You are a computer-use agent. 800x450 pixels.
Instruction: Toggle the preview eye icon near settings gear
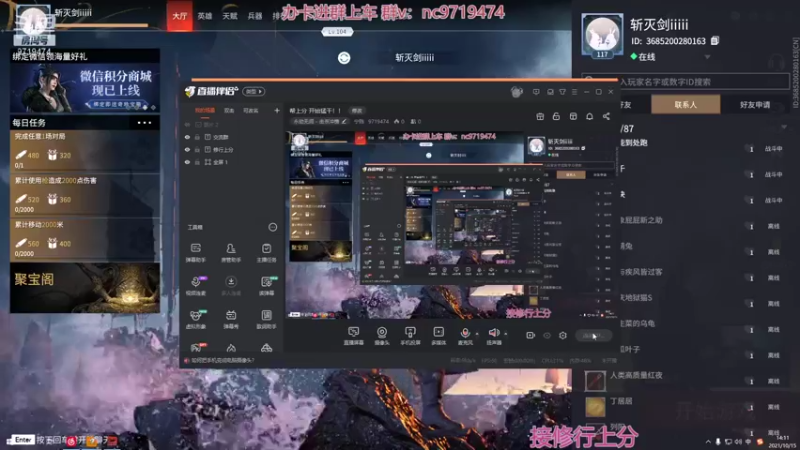[547, 335]
